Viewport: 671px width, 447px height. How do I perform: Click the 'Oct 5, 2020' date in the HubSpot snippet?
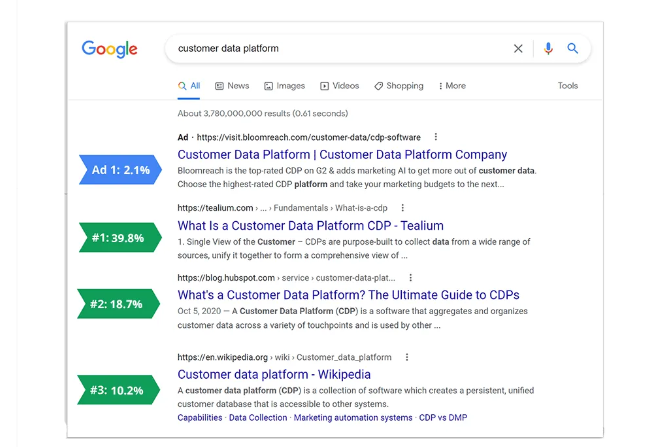coord(199,311)
